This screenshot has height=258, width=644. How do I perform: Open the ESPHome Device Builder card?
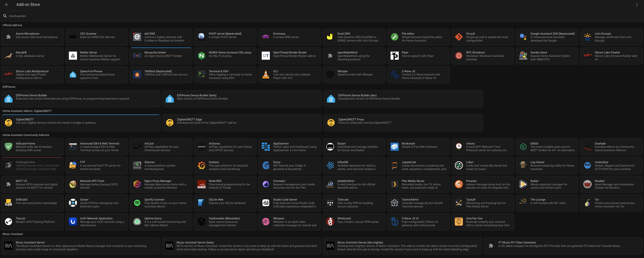coord(81,99)
